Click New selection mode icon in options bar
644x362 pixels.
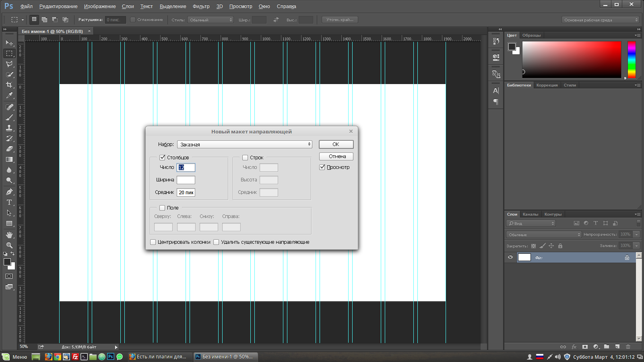pyautogui.click(x=34, y=19)
